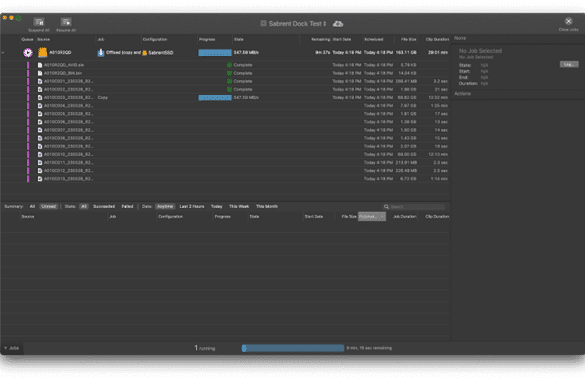The width and height of the screenshot is (585, 380).
Task: Click the button beside State in job inspector
Action: click(569, 65)
